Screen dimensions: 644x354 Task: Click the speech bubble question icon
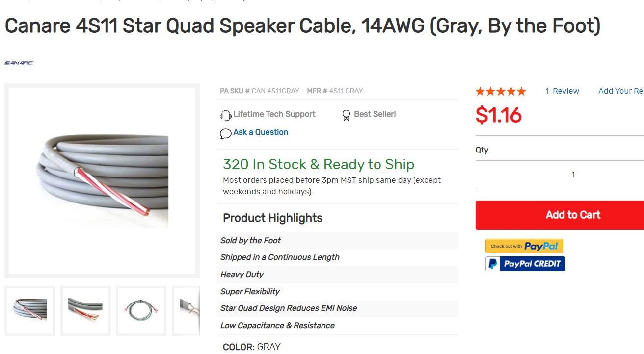(225, 133)
